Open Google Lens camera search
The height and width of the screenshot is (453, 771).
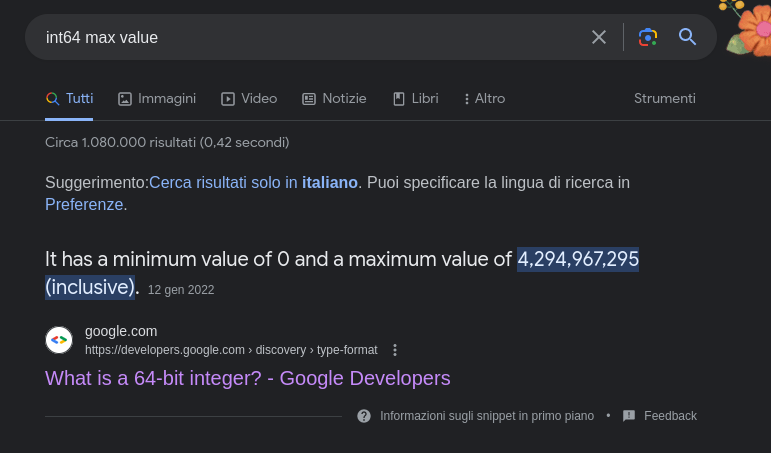(648, 37)
